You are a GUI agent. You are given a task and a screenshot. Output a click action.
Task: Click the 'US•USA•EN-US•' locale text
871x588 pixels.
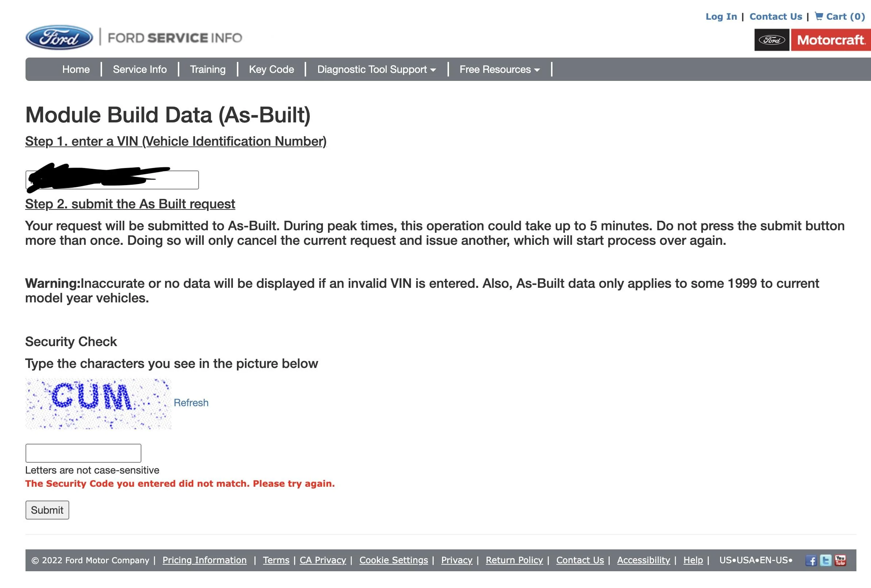pos(756,560)
